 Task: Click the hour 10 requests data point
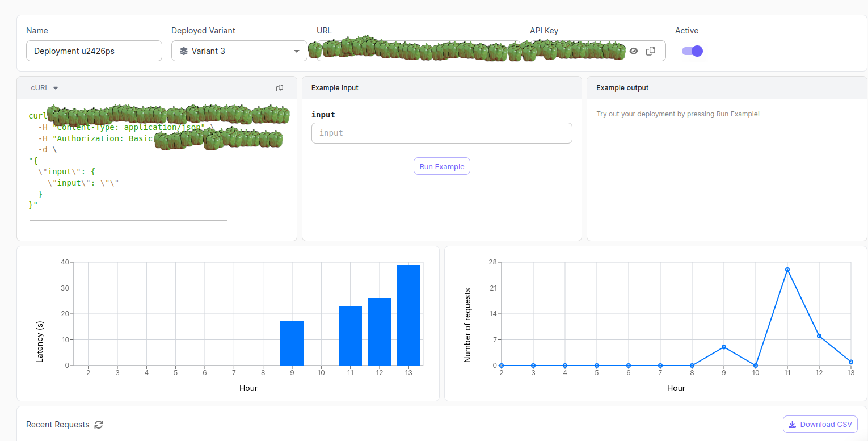tap(756, 366)
